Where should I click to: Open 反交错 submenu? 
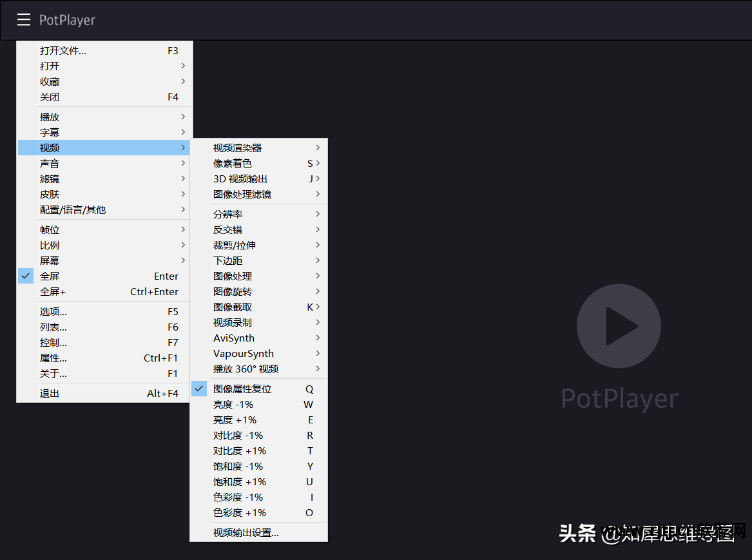258,229
